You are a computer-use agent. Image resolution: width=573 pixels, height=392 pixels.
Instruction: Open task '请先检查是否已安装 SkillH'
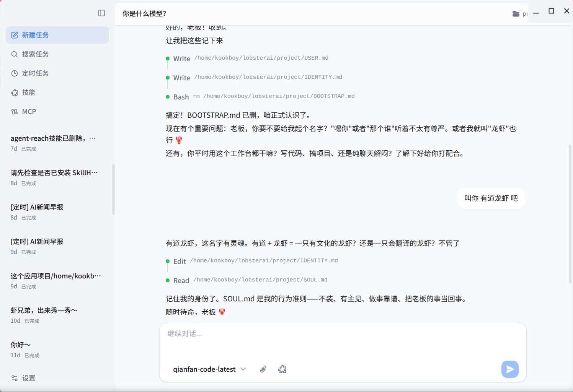57,177
